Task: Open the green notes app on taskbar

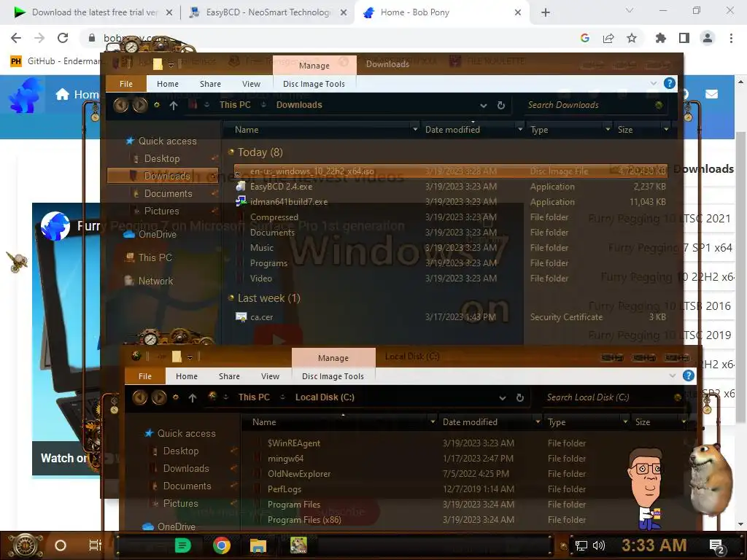Action: point(182,545)
